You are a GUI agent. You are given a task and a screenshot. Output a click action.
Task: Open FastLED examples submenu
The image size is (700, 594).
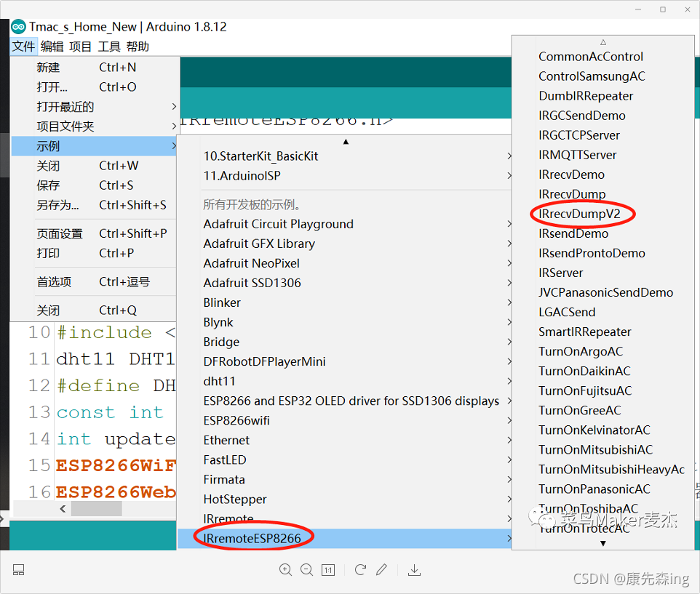pos(345,459)
